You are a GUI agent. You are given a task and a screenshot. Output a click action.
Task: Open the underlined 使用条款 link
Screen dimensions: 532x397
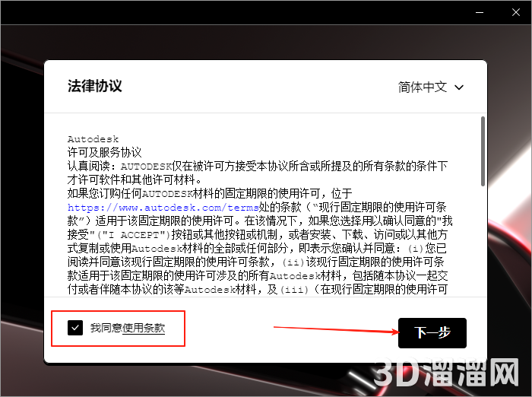144,328
